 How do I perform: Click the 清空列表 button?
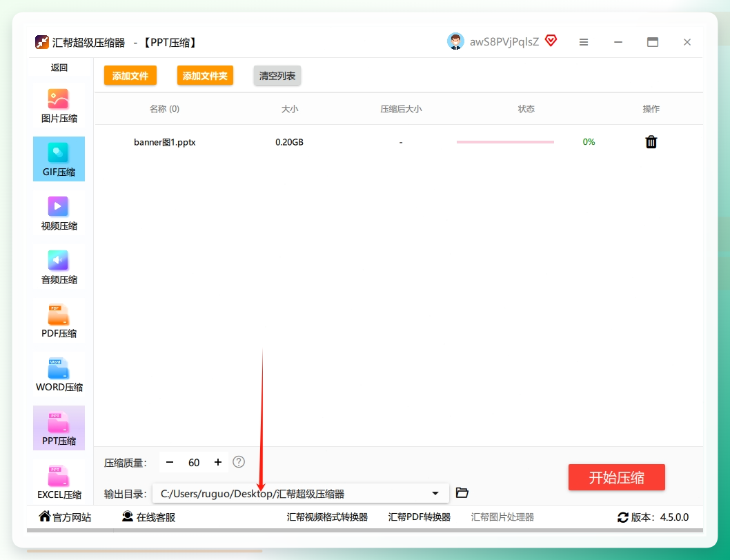click(277, 75)
